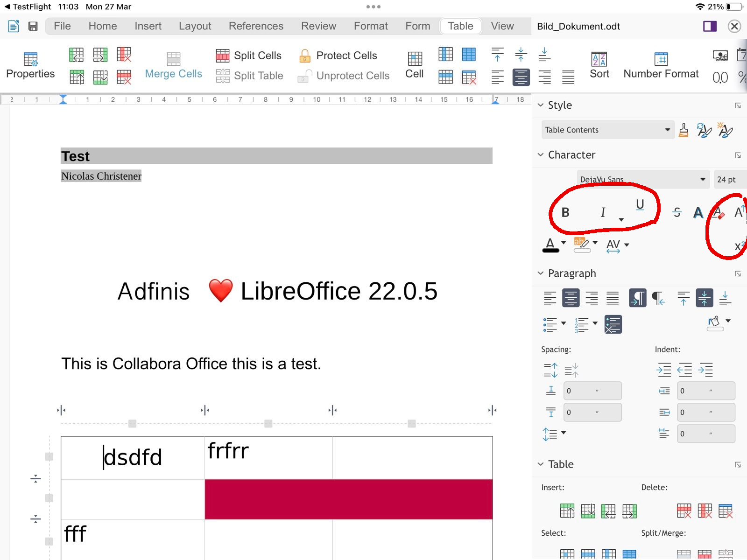Open the Number Format tool
747x560 pixels.
(661, 64)
